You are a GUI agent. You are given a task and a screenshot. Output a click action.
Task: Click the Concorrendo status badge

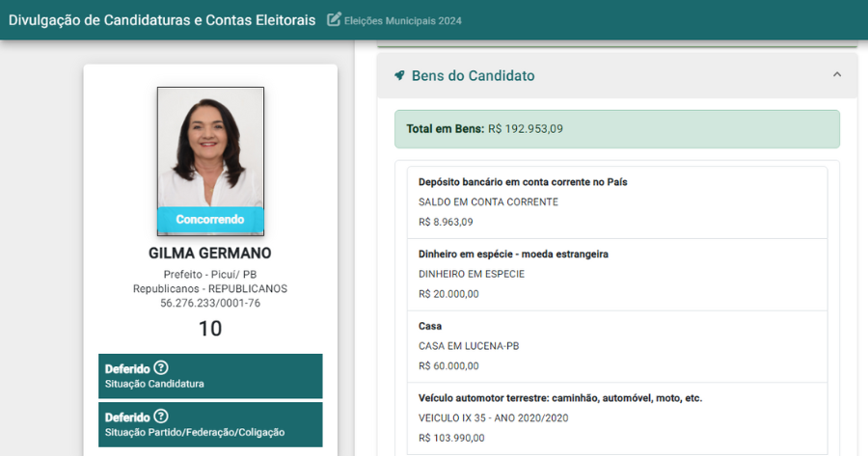coord(210,220)
